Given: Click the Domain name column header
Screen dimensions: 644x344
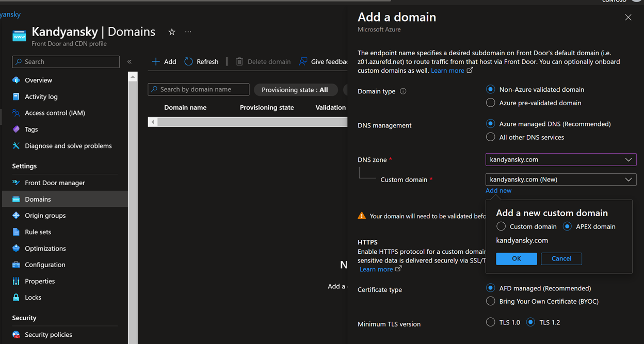Looking at the screenshot, I should tap(185, 108).
